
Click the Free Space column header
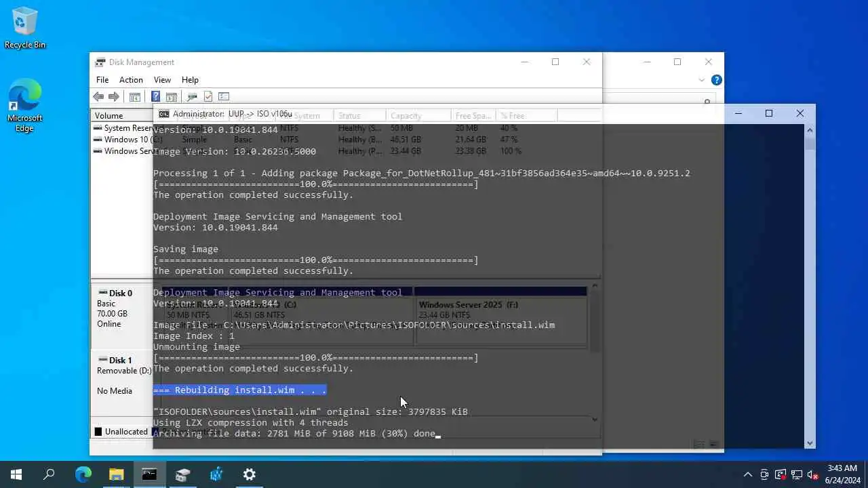(473, 116)
